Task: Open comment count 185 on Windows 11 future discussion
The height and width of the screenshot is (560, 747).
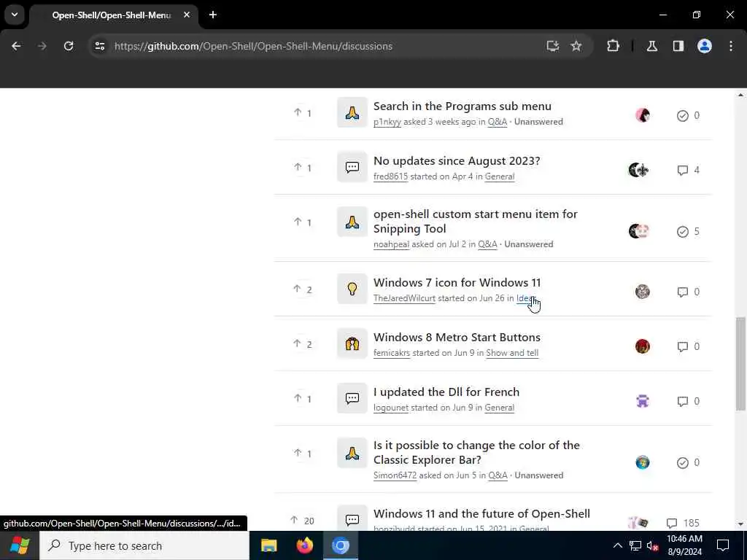Action: [683, 523]
